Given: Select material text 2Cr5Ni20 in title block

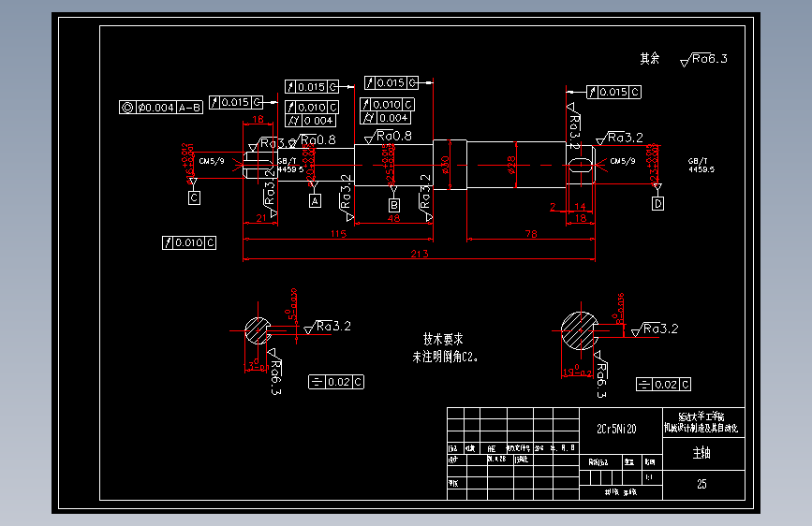Looking at the screenshot, I should tap(616, 429).
